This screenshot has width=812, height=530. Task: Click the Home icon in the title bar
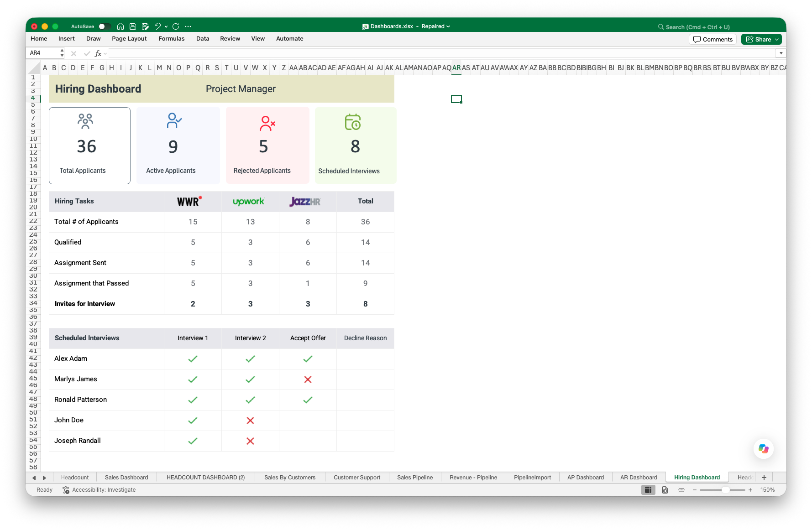pyautogui.click(x=120, y=26)
